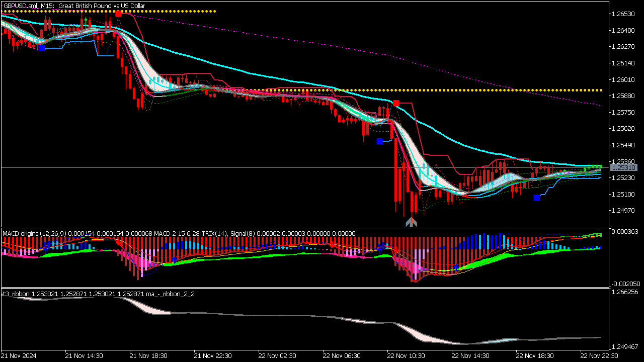This screenshot has height=362, width=644.
Task: Click the 1.26140 price axis label
Action: pos(622,63)
